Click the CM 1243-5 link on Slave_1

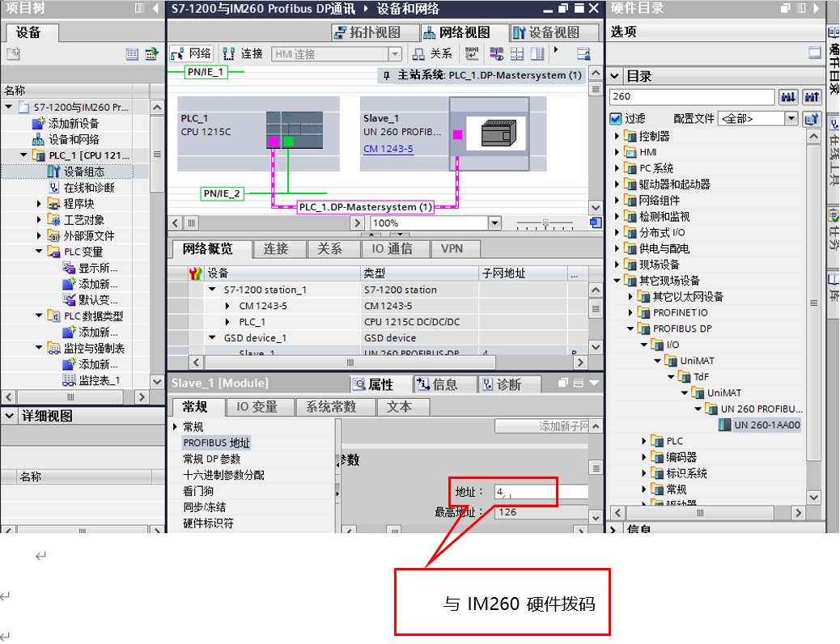tap(388, 149)
